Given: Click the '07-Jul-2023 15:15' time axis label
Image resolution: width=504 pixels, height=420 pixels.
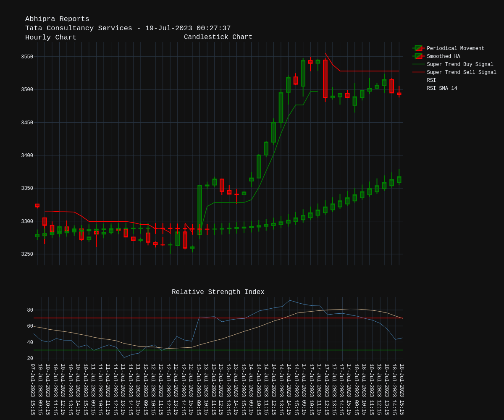Looking at the screenshot, I should [x=33, y=389].
